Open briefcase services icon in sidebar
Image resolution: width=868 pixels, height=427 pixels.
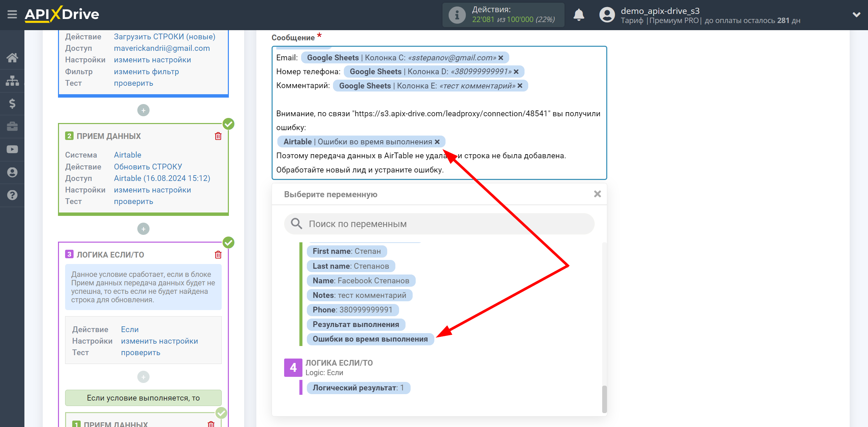[12, 126]
